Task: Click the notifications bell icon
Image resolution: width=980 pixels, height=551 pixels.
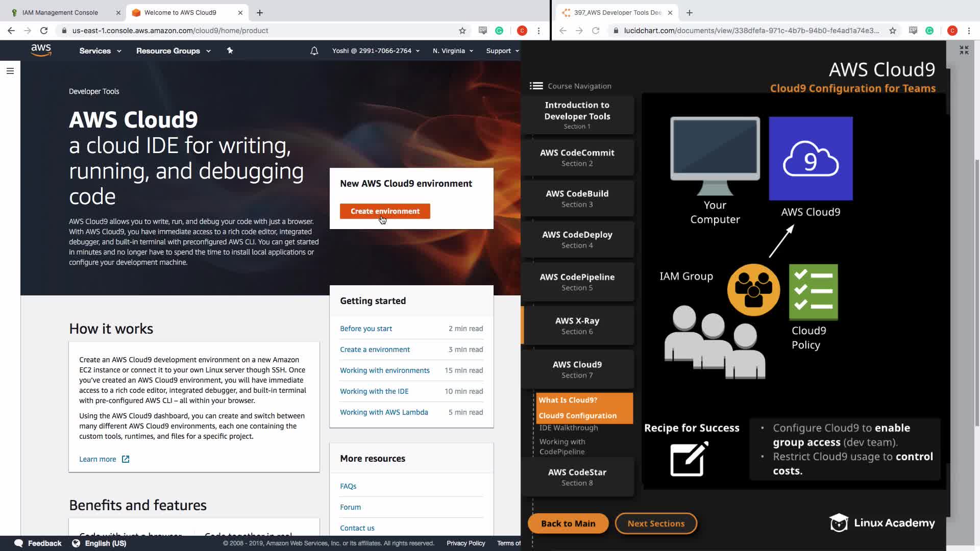Action: [314, 51]
